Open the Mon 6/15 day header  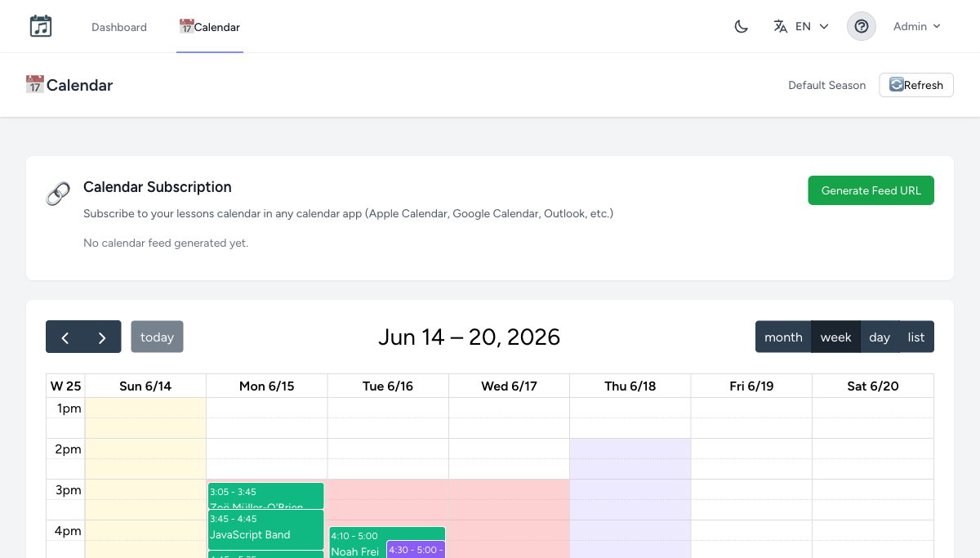(266, 386)
